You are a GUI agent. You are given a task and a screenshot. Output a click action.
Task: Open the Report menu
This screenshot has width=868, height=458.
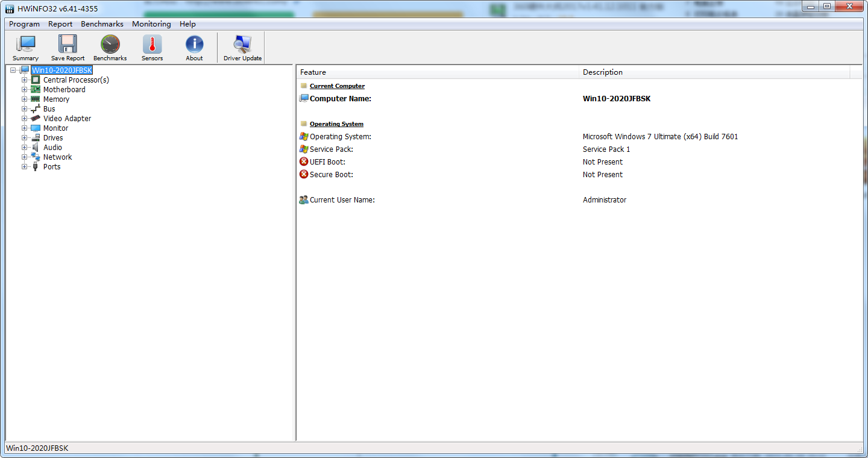[60, 24]
